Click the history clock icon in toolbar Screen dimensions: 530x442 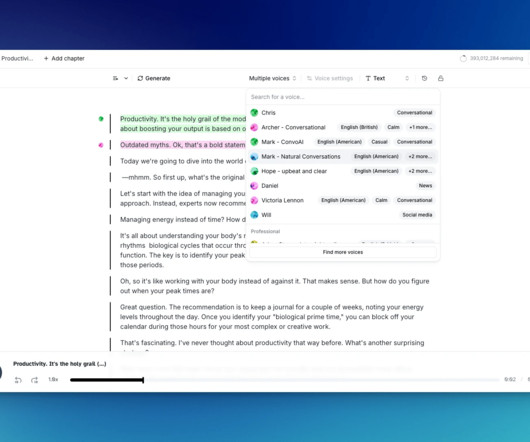coord(424,78)
